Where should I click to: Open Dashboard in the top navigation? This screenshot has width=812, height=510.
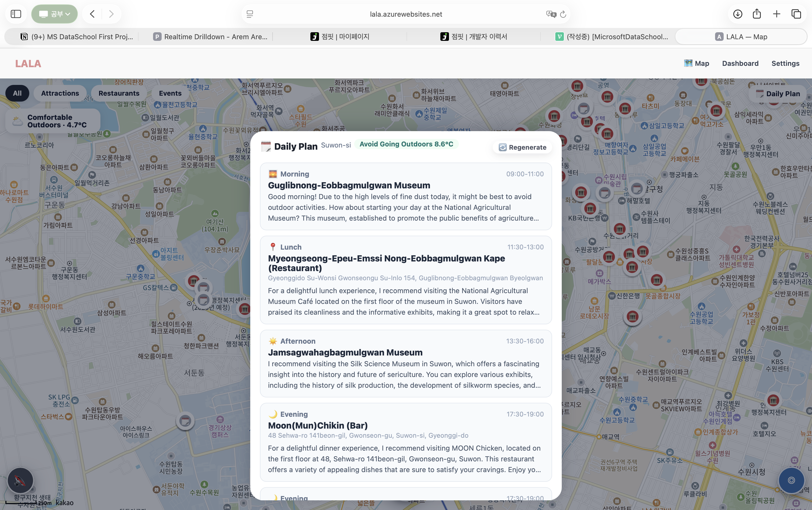click(x=740, y=63)
